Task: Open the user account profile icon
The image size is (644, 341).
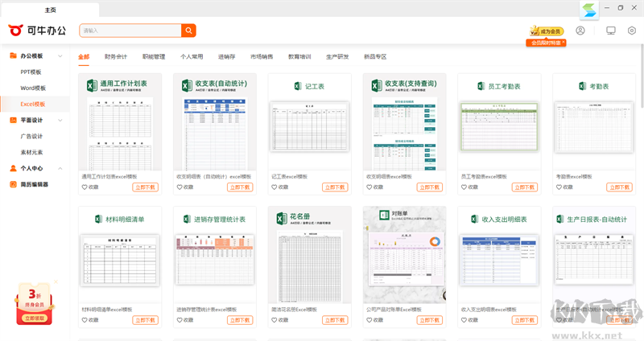Action: (580, 31)
